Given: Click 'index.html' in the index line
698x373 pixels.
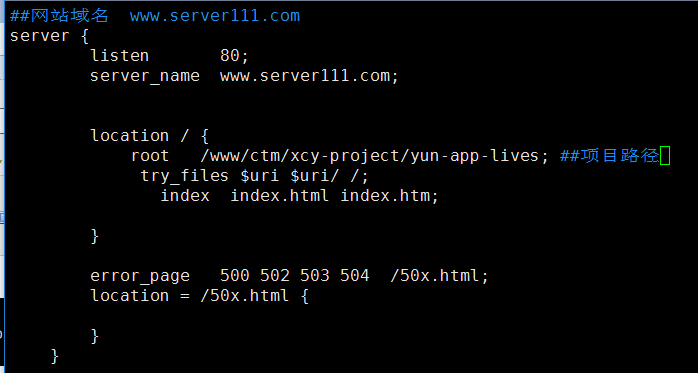Looking at the screenshot, I should click(280, 195).
